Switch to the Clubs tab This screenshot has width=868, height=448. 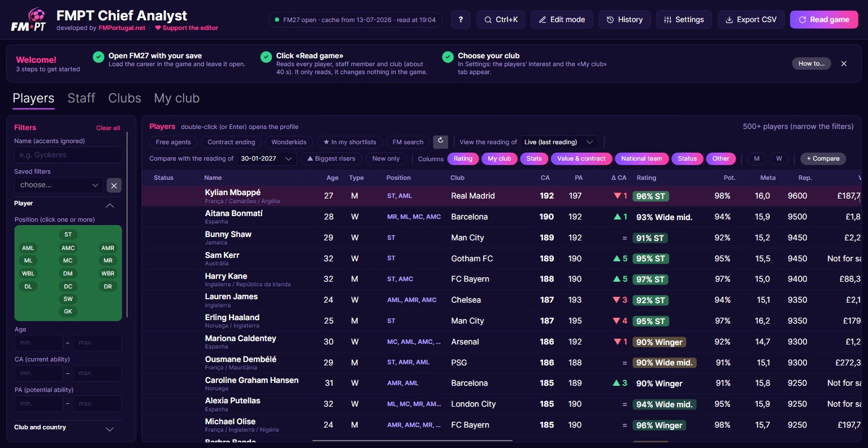(x=125, y=98)
